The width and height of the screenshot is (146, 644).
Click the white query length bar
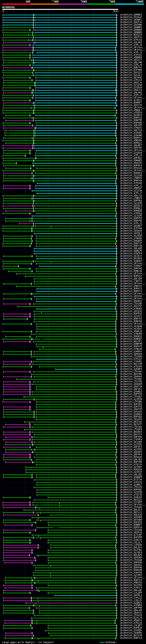[60, 9]
